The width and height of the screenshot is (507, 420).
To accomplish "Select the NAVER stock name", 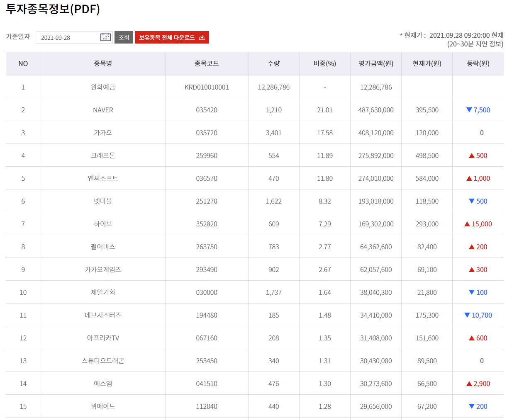I will pyautogui.click(x=103, y=110).
